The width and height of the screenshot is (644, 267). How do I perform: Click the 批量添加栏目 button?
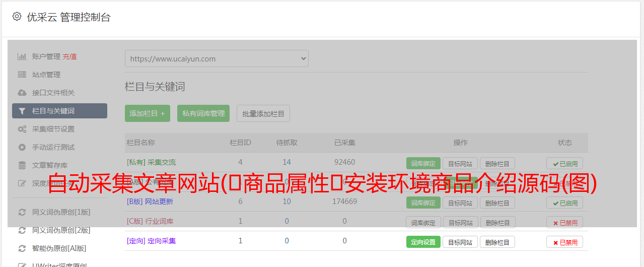point(263,113)
